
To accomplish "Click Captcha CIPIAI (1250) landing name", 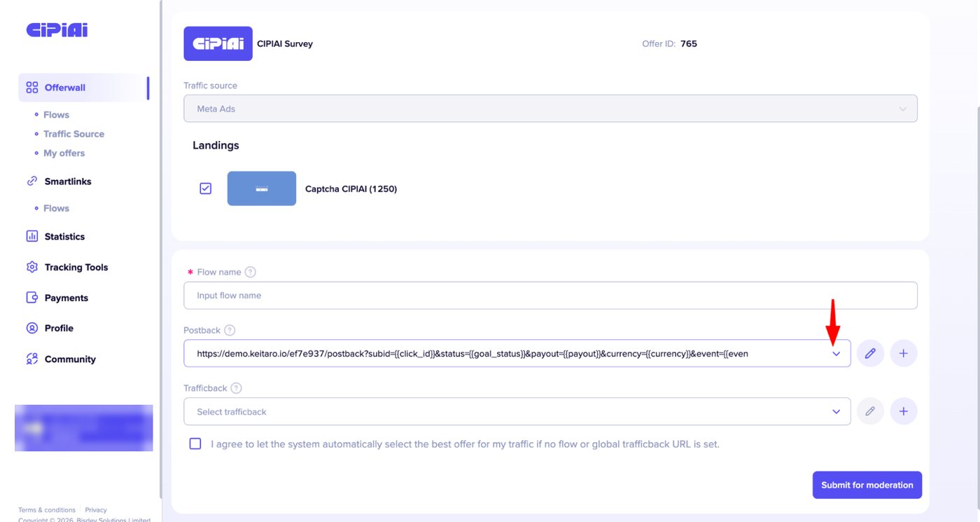I will [351, 188].
